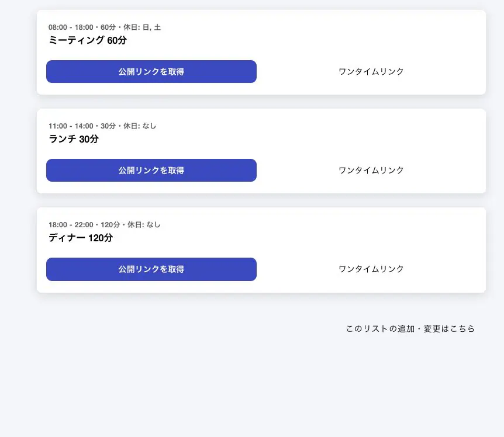Choose ワンタイムリンク in ディナー 120分 card
Image resolution: width=504 pixels, height=437 pixels.
coord(371,269)
